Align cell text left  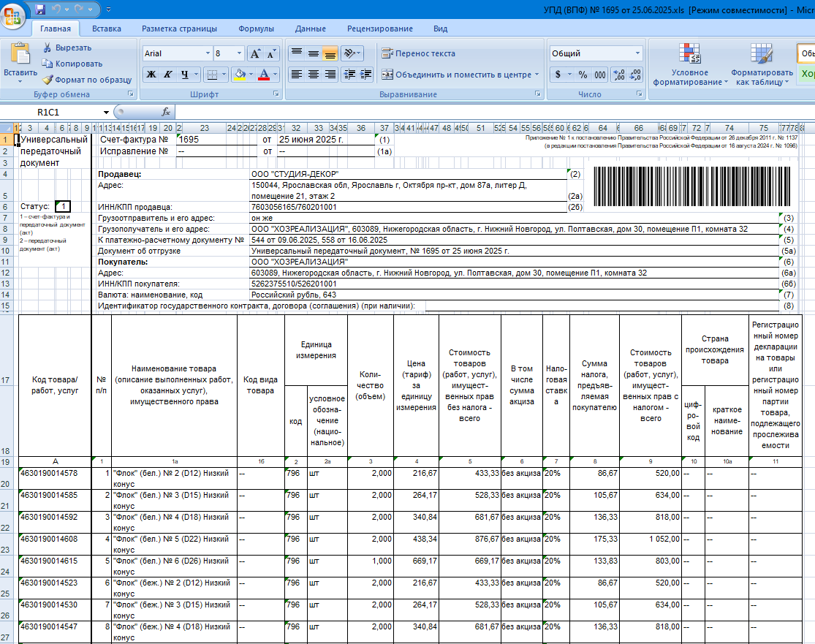tap(297, 75)
